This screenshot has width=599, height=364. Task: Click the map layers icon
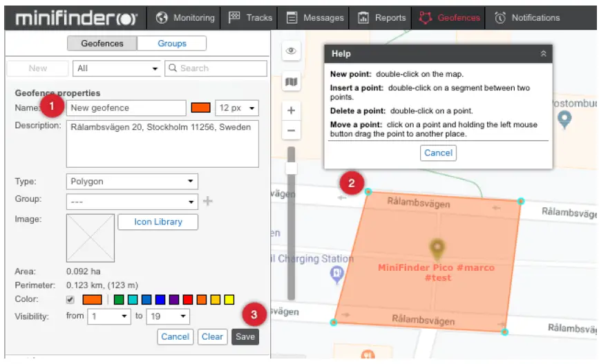tap(291, 82)
